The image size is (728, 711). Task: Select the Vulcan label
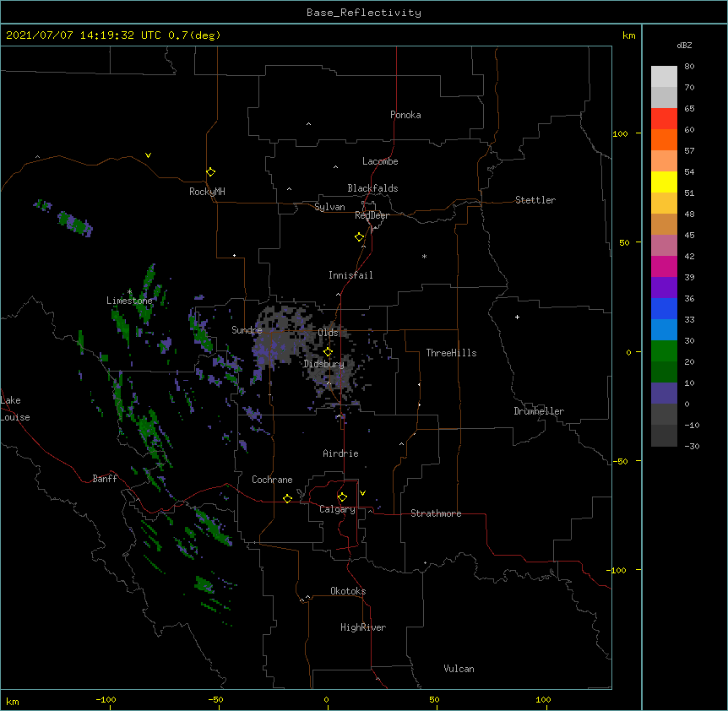(459, 669)
